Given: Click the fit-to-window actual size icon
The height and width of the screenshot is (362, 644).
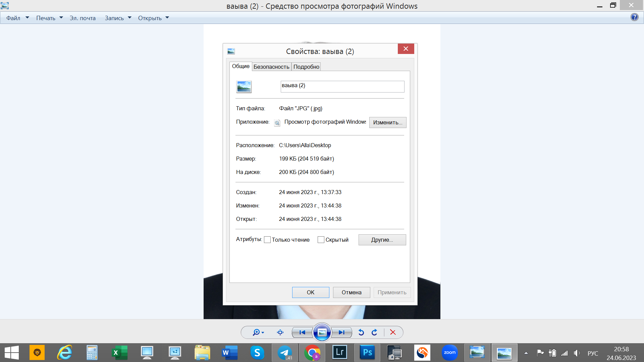Looking at the screenshot, I should click(280, 332).
